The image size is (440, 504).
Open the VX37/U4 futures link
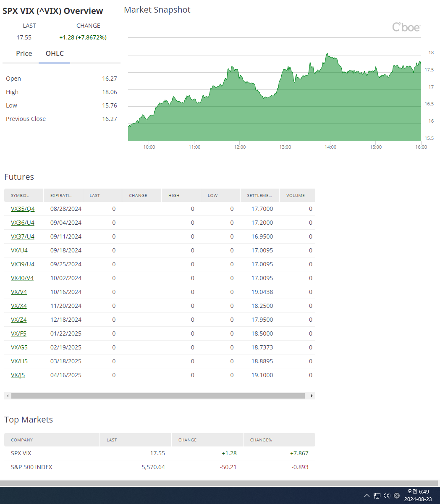(x=23, y=236)
